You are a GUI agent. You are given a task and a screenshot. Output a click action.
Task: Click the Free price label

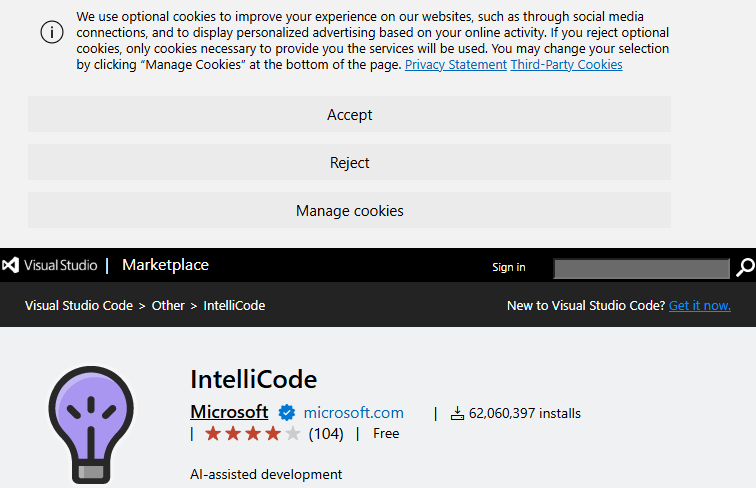point(386,434)
